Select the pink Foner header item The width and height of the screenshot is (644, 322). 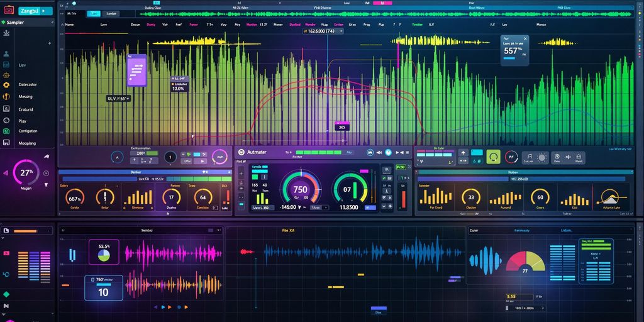click(194, 25)
